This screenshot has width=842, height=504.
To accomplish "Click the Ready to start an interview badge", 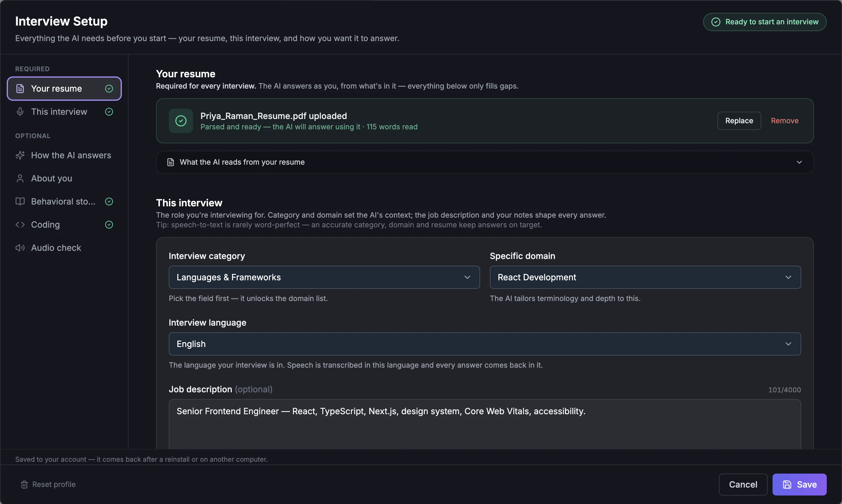I will click(x=765, y=22).
